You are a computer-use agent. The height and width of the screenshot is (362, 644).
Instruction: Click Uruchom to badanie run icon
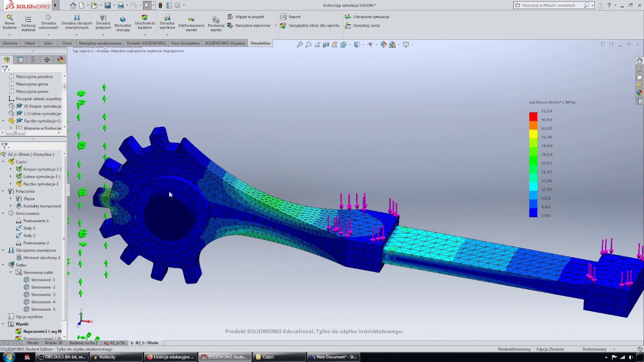point(145,18)
